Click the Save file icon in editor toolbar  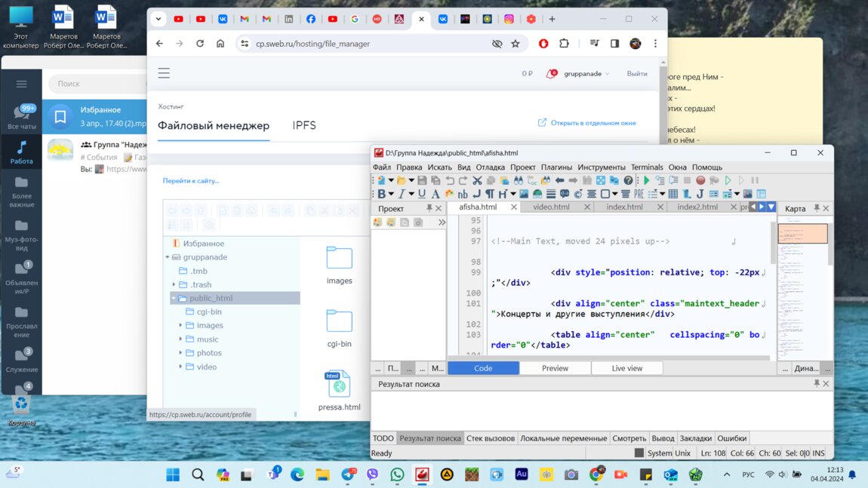pyautogui.click(x=422, y=181)
